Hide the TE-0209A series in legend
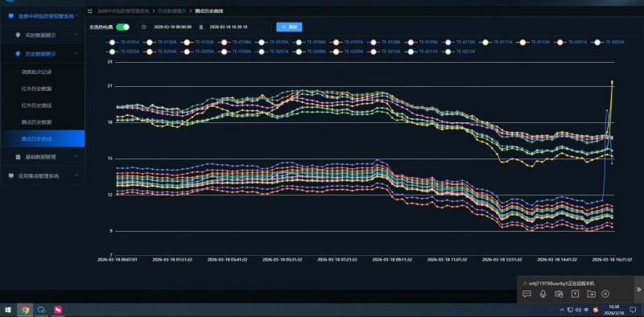Image resolution: width=644 pixels, height=317 pixels. [347, 51]
